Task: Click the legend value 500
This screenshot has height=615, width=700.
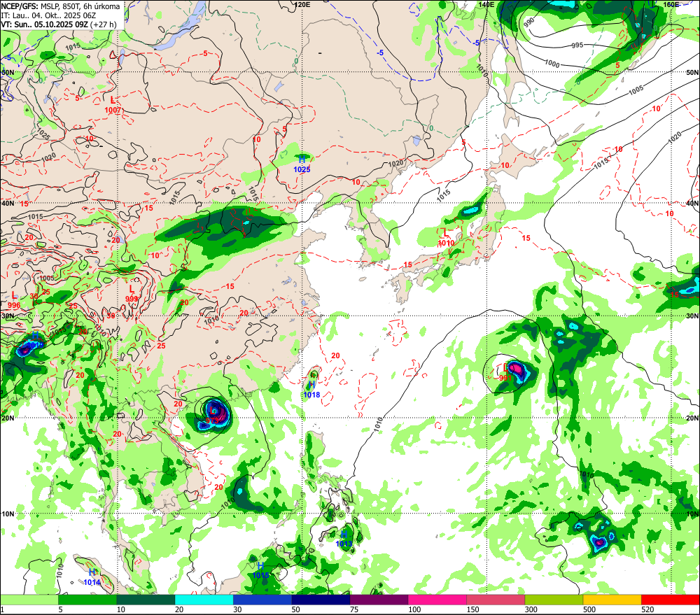Action: [x=589, y=609]
